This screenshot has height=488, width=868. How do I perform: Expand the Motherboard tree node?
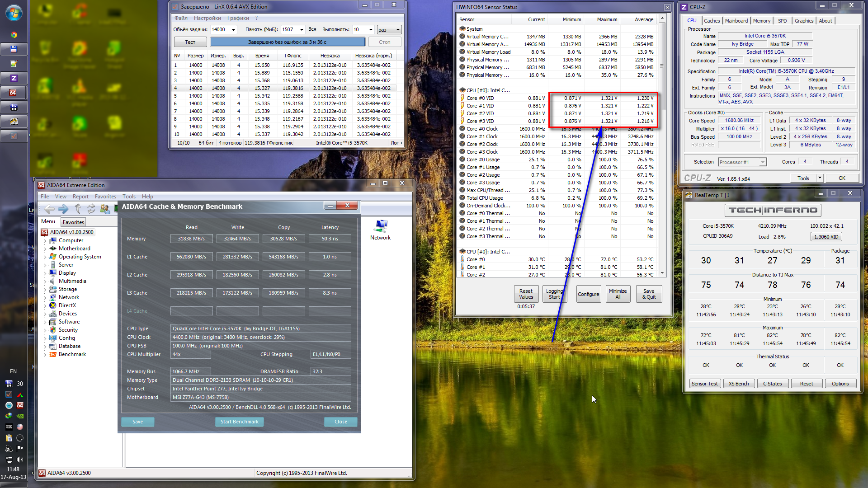pyautogui.click(x=45, y=249)
